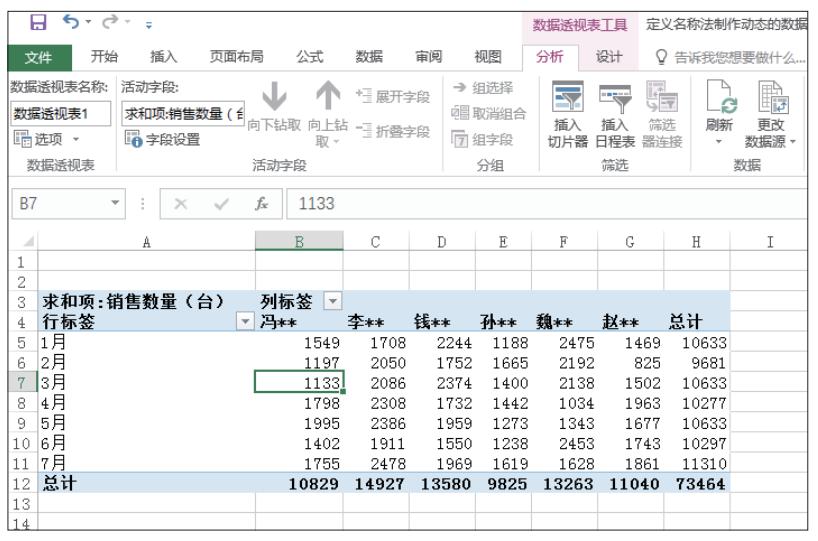Switch to the 设计 tab
818x541 pixels.
point(609,57)
